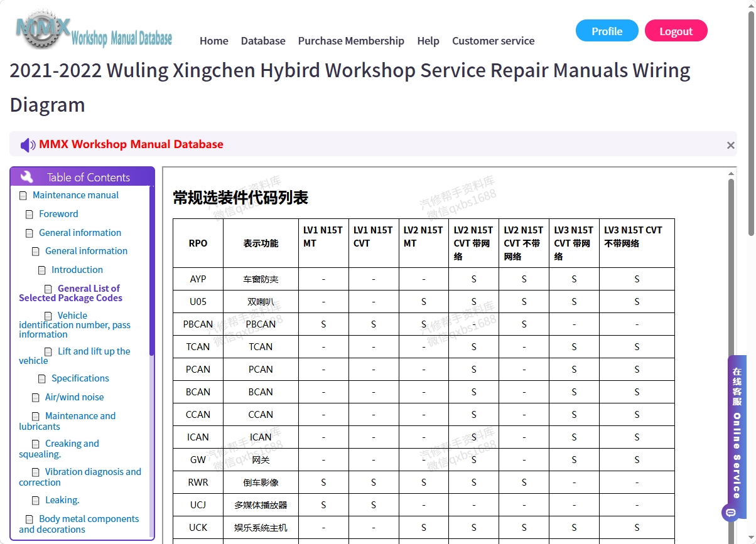756x544 pixels.
Task: Open Creaking and squealing entry
Action: point(59,449)
